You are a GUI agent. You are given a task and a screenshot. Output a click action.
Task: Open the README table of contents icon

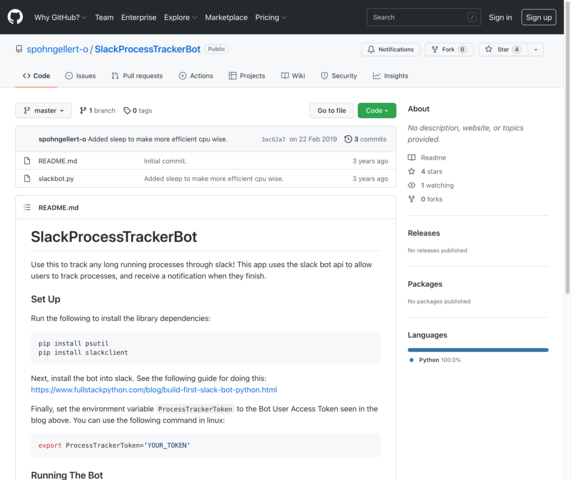[27, 207]
